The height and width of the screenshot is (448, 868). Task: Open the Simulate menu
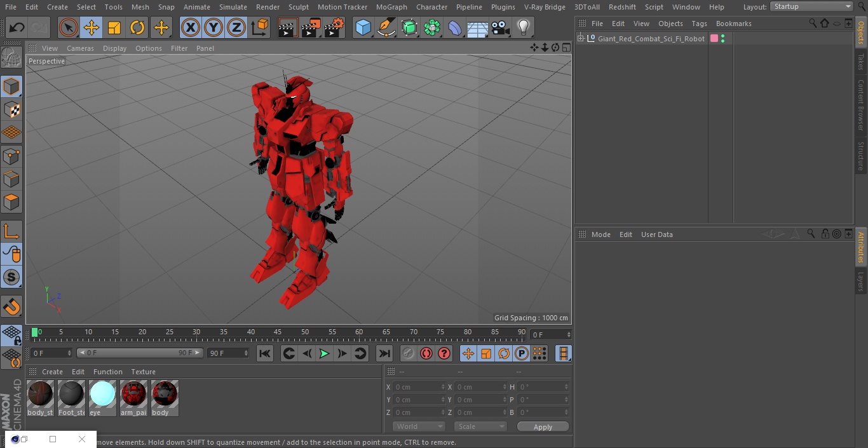pyautogui.click(x=233, y=7)
